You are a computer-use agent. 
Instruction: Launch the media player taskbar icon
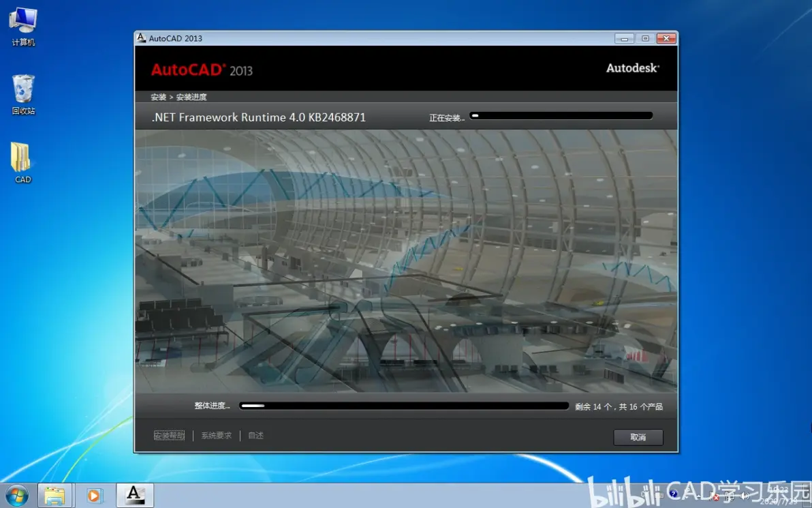[x=94, y=496]
